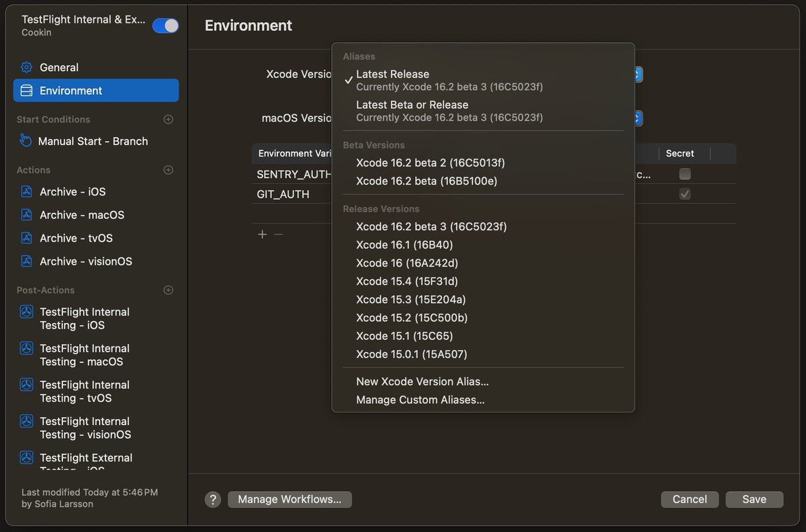Viewport: 806px width, 532px height.
Task: Click TestFlight Internal Testing - macOS icon
Action: point(26,348)
